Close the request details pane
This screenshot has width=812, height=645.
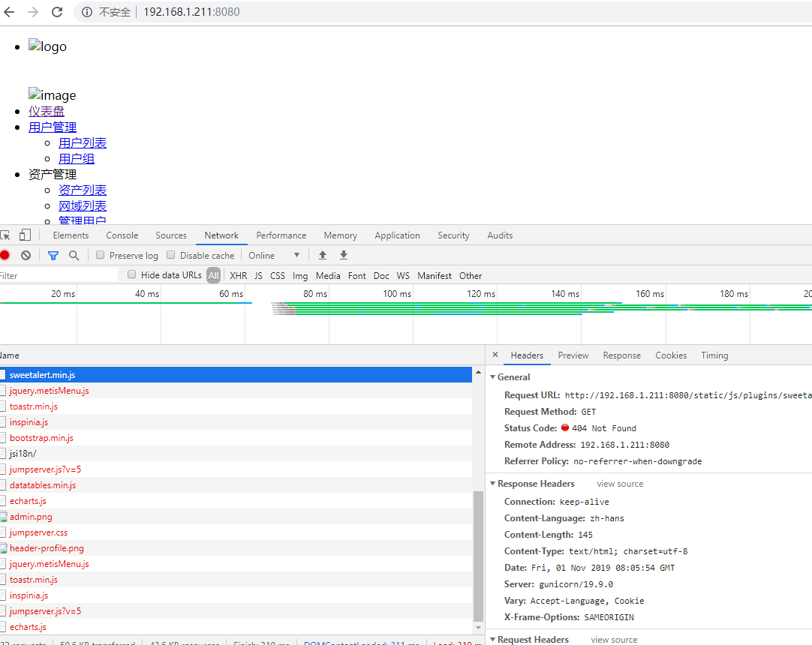coord(495,355)
